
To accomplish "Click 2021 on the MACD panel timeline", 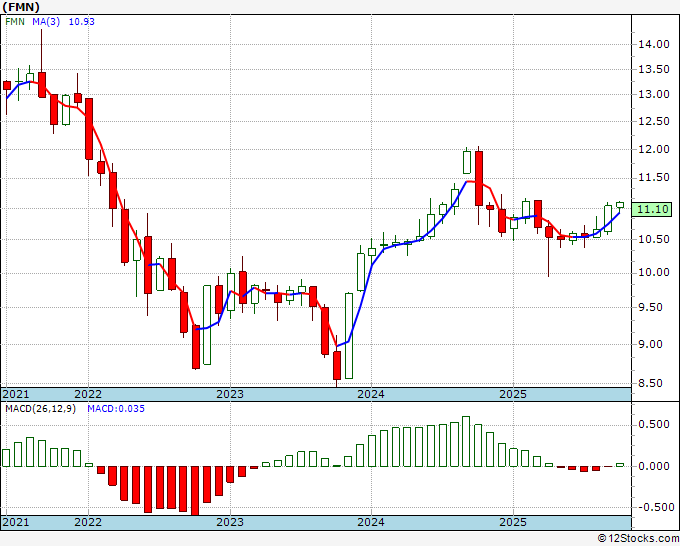I will click(16, 522).
